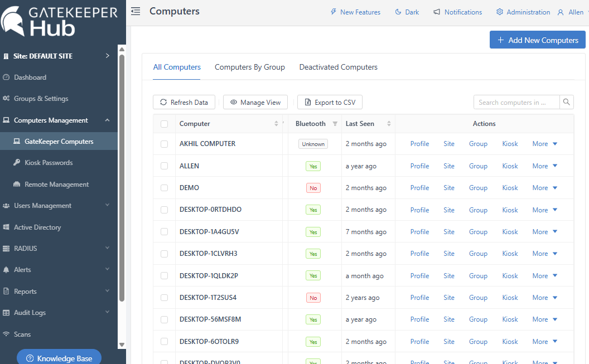Click the search computers input field
Viewport: 589px width, 364px height.
(516, 102)
